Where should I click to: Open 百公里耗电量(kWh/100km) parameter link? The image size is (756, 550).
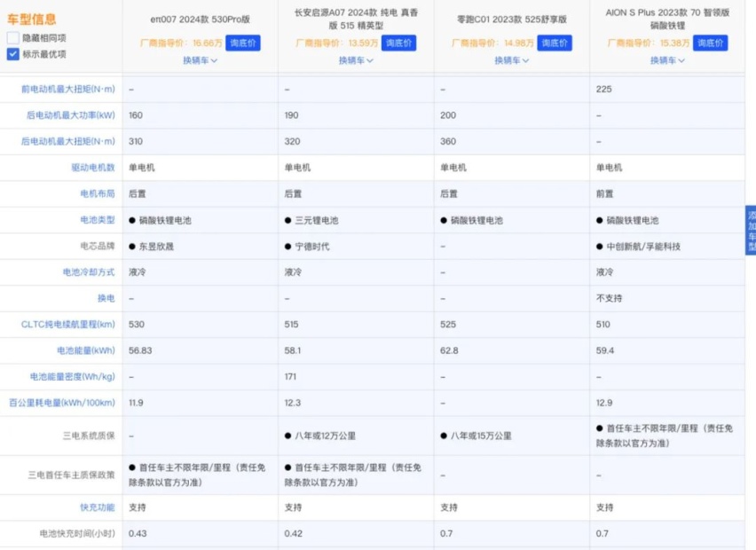(x=62, y=403)
